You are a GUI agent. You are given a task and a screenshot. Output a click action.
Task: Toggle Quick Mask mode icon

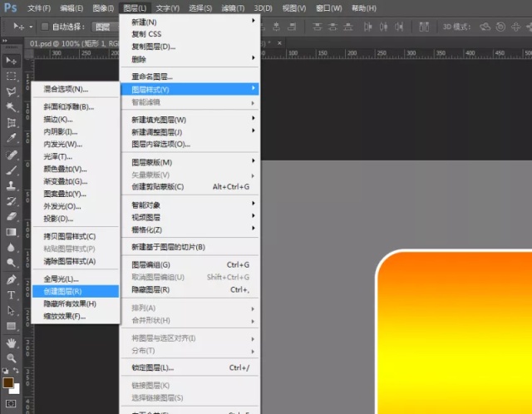tap(11, 403)
